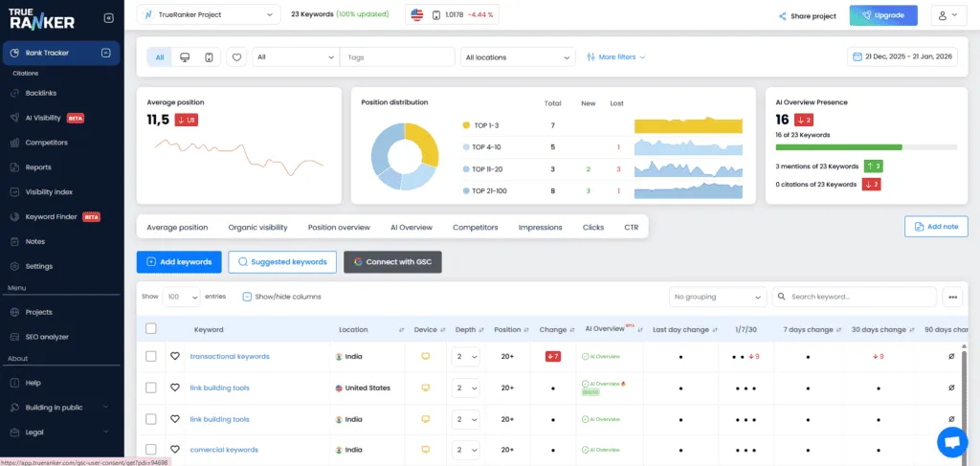Open the All locations dropdown

click(518, 56)
